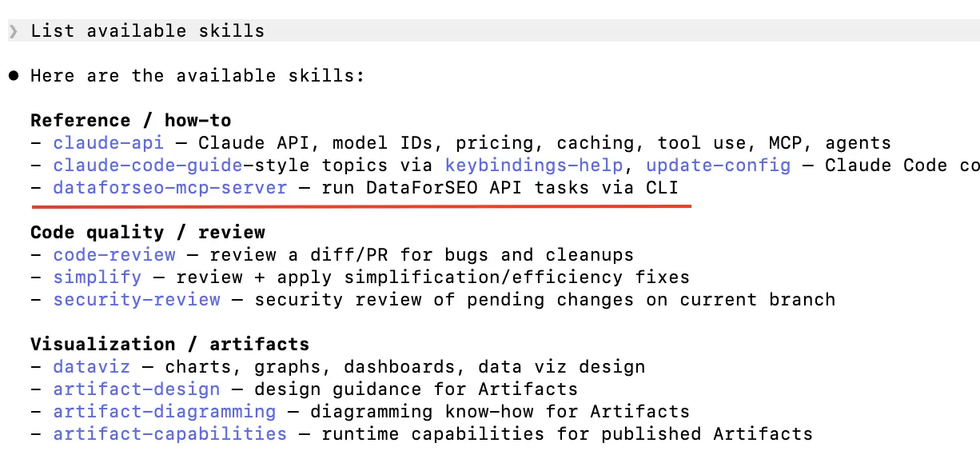
Task: Click the dataforseo-mcp-server link
Action: pyautogui.click(x=170, y=188)
